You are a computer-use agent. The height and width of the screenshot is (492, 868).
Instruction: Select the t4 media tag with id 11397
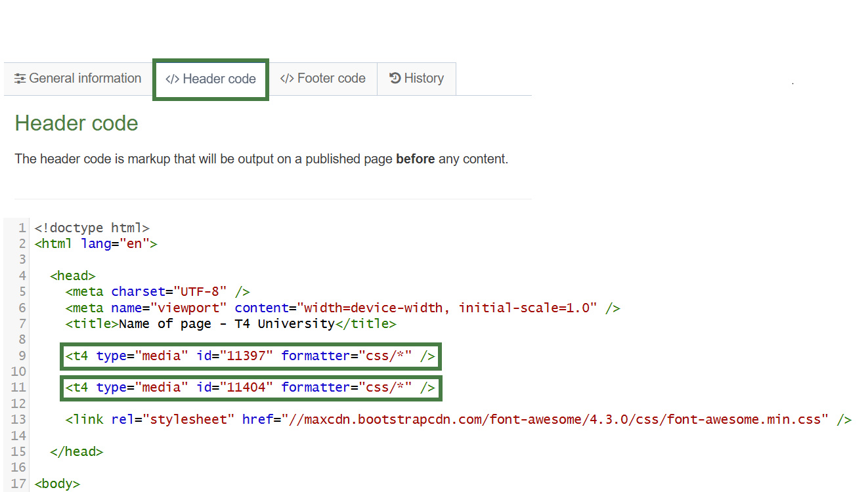coord(250,356)
